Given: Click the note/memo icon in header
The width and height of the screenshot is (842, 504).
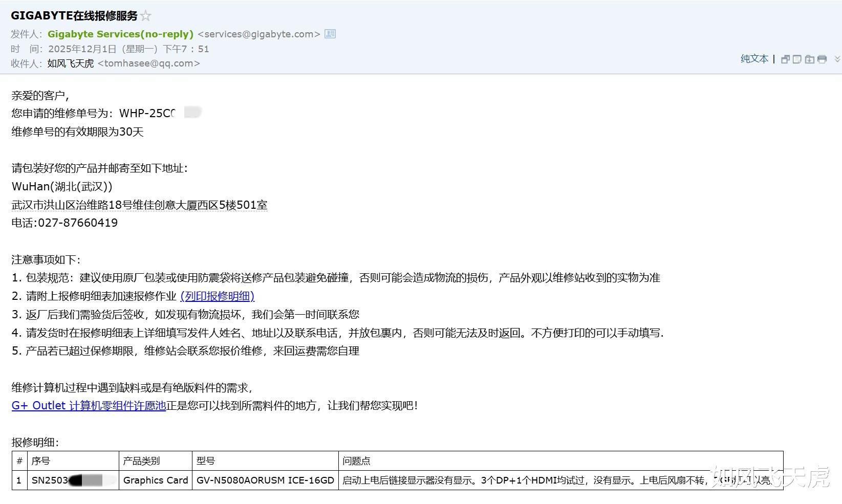Looking at the screenshot, I should coord(797,59).
